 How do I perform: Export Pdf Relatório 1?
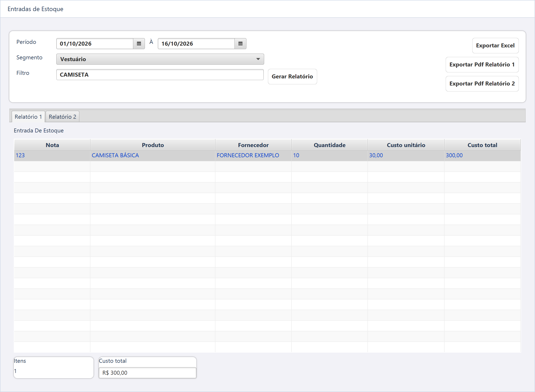click(x=482, y=64)
